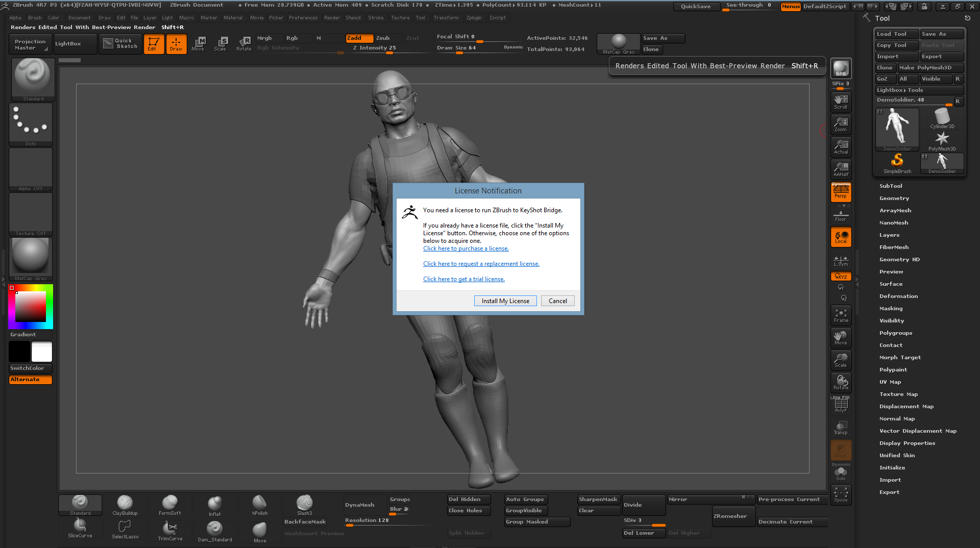Open the Transform menu
The width and height of the screenshot is (980, 548).
click(x=446, y=18)
